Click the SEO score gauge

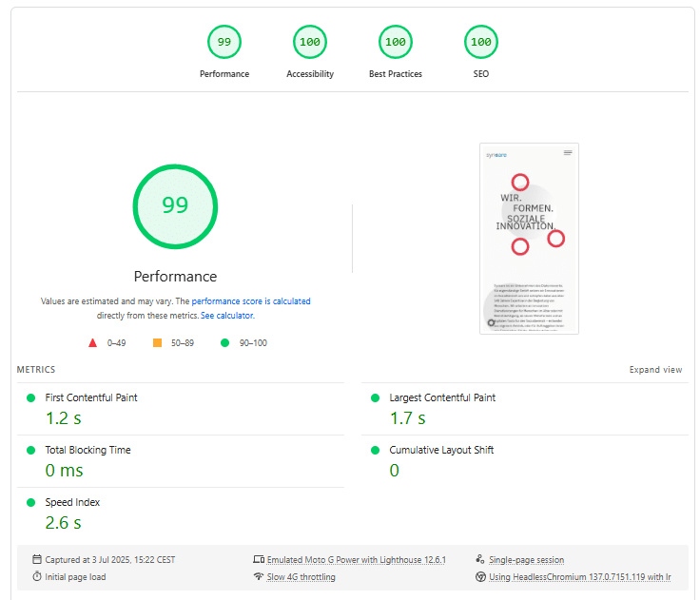coord(481,42)
